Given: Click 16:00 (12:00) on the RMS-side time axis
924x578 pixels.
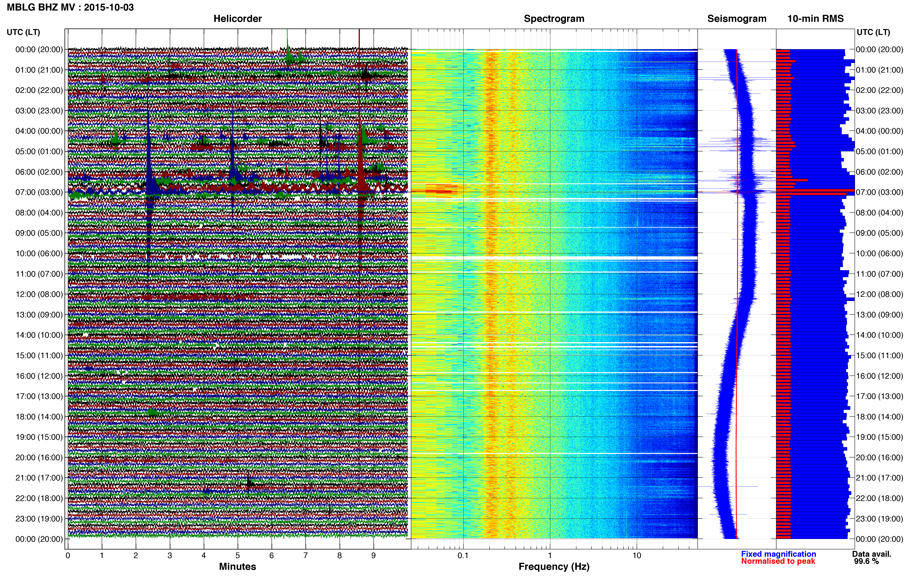Looking at the screenshot, I should point(879,376).
